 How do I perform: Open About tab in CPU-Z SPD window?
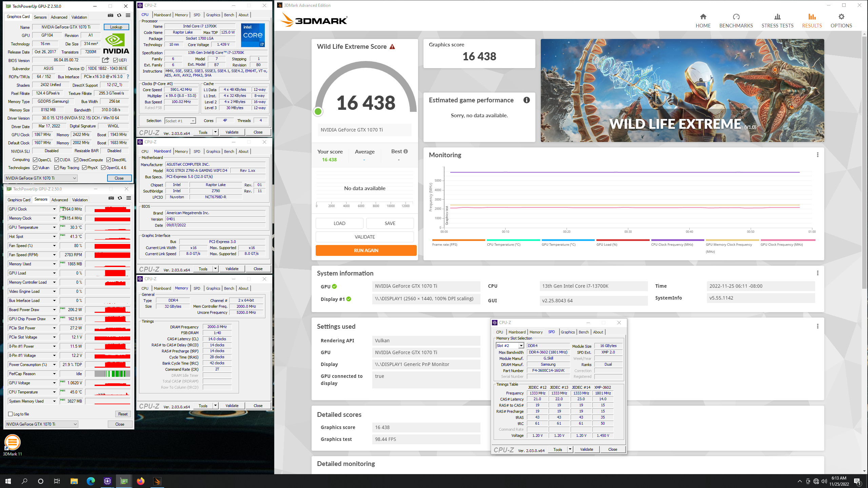click(598, 332)
